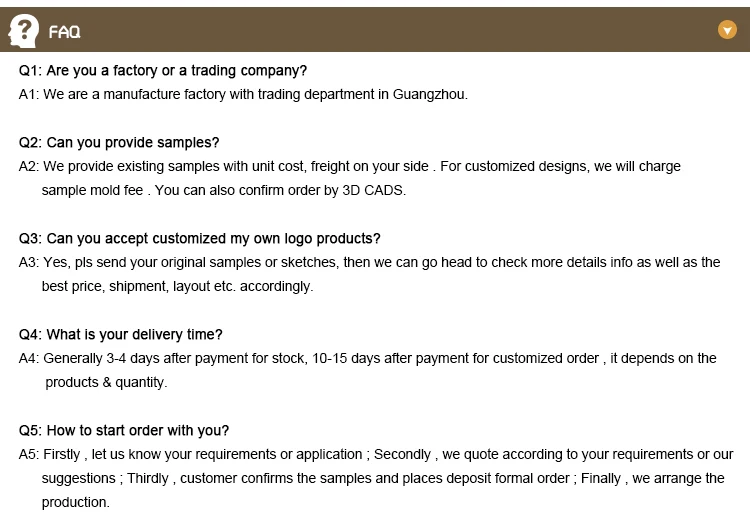Click the A3 line starting with 'Yes, pls send'
The image size is (750, 523).
(x=369, y=262)
